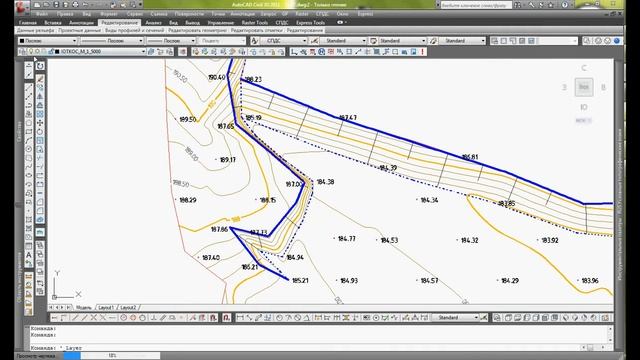This screenshot has width=640, height=360.
Task: Switch to the Главная ribbon tab
Action: pos(28,22)
